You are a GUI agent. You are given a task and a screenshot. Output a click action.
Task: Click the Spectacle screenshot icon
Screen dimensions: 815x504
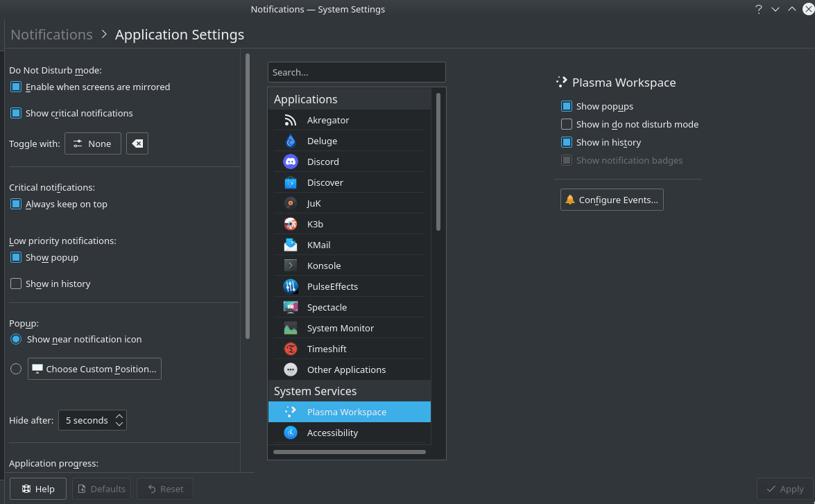[x=291, y=307]
